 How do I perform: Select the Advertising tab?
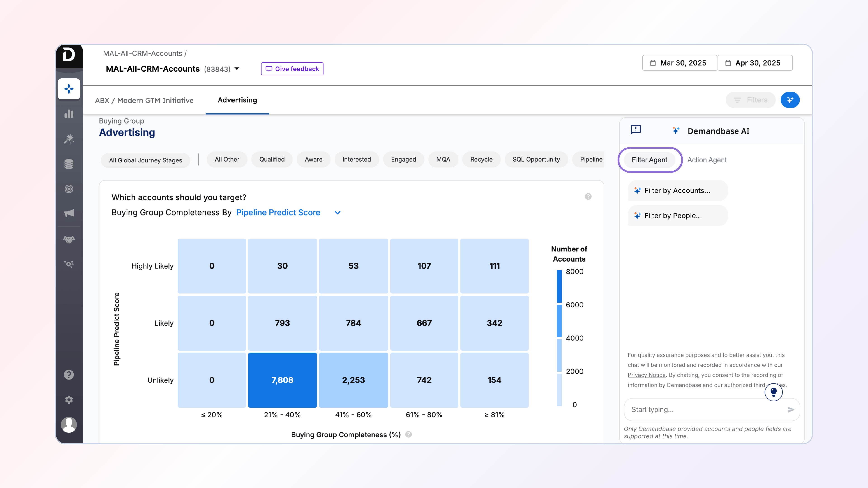coord(237,100)
